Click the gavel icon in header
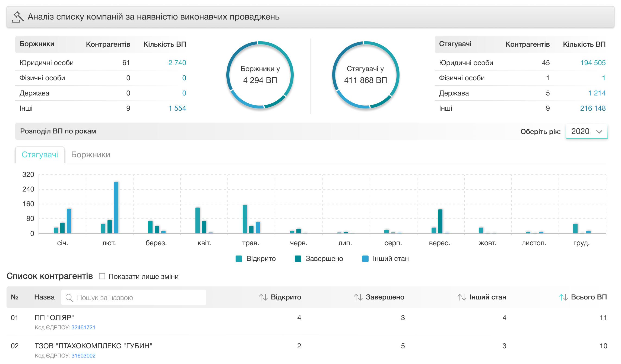This screenshot has height=364, width=621. point(18,17)
